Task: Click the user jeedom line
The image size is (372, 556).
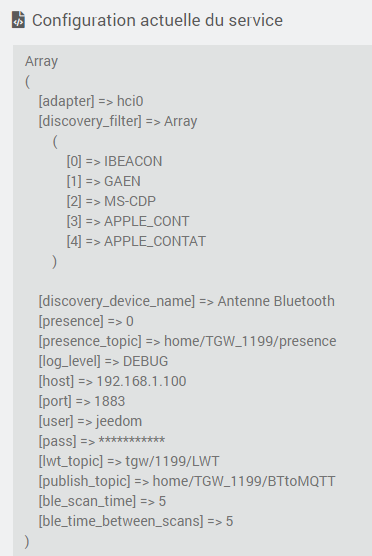Action: pyautogui.click(x=90, y=421)
